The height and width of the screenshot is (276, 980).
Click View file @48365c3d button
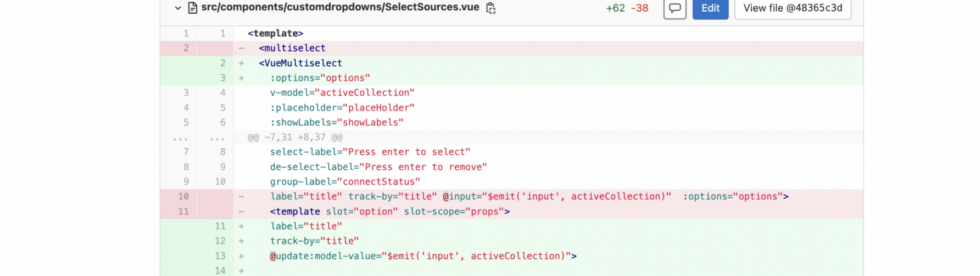793,9
